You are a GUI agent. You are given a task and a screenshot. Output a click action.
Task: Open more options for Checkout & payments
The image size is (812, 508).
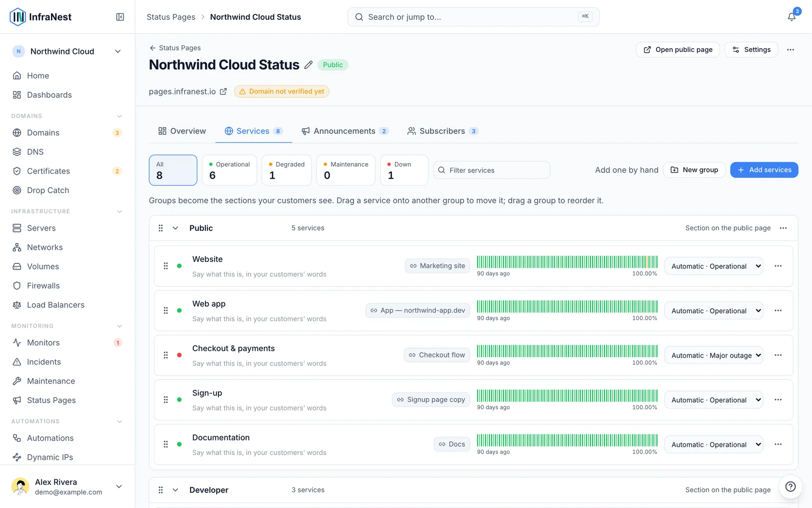point(778,355)
